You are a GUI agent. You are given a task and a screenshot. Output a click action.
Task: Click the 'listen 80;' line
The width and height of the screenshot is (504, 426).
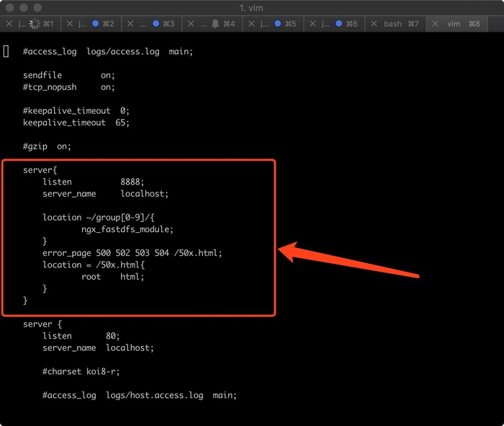coord(81,336)
